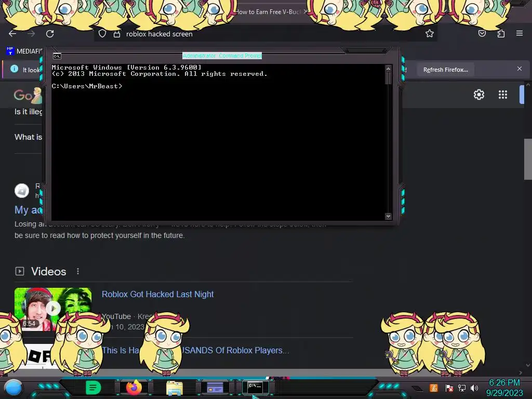Open Java update tray icon
532x399 pixels.
(x=434, y=388)
